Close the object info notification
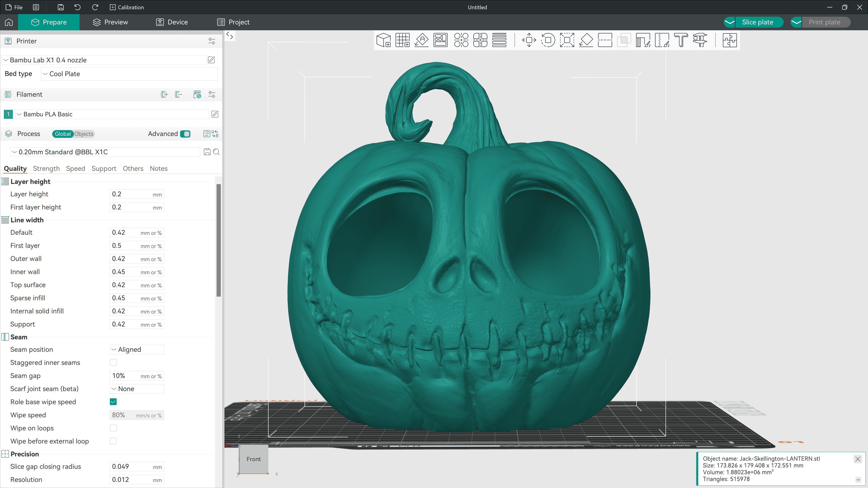This screenshot has width=868, height=488. tap(858, 459)
